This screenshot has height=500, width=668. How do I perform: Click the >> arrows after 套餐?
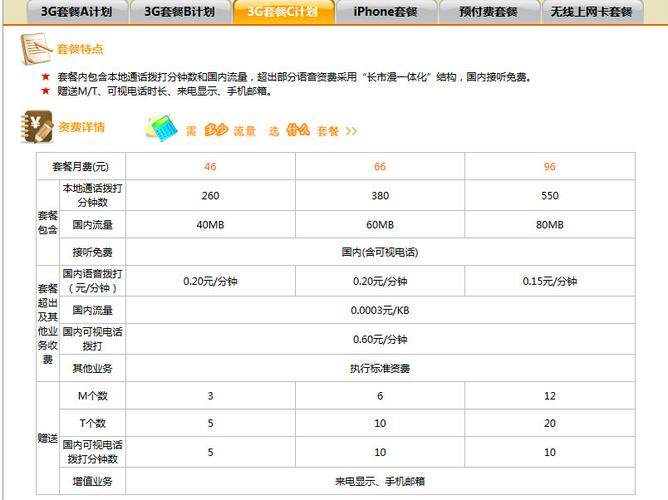click(x=351, y=131)
